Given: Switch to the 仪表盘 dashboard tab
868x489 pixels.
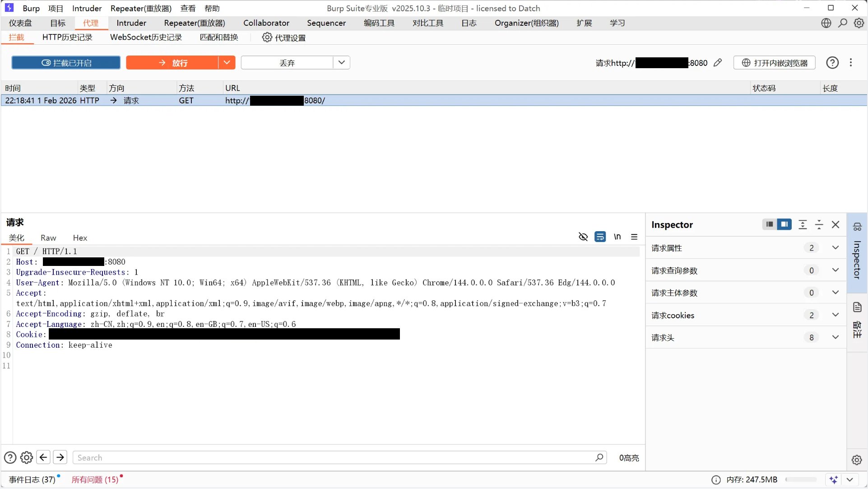Looking at the screenshot, I should coord(20,23).
